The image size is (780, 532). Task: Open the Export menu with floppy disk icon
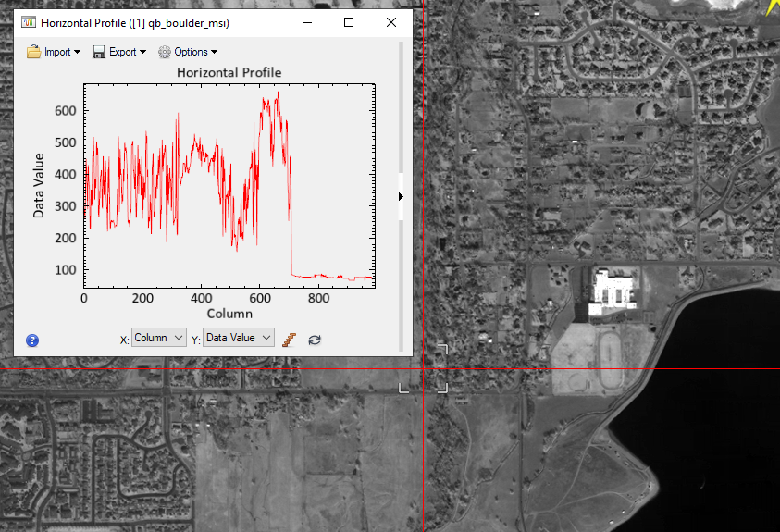point(119,52)
